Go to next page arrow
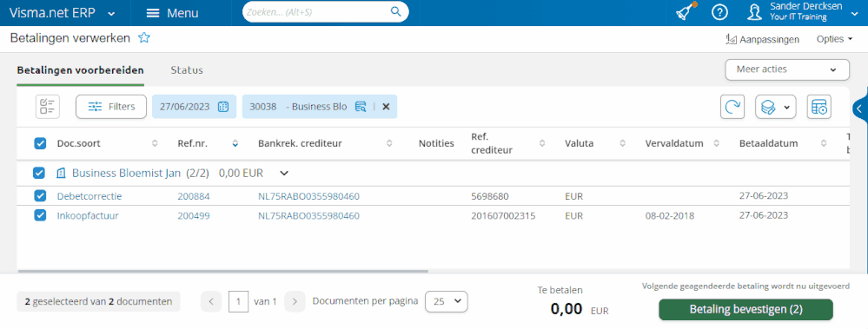868x329 pixels. (295, 301)
